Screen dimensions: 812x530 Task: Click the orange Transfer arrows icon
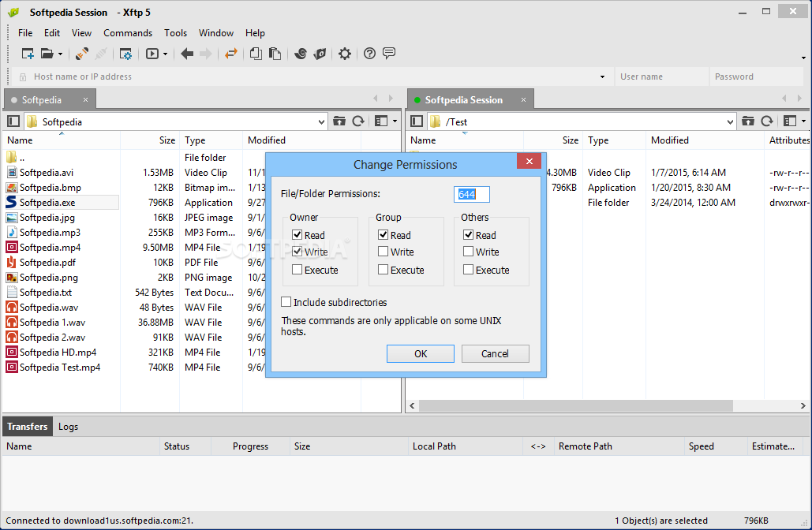231,54
